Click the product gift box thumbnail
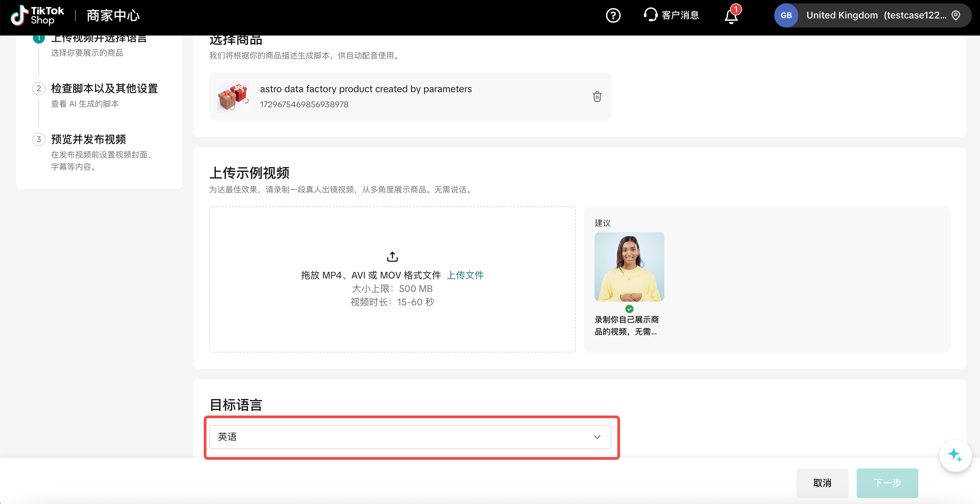Viewport: 980px width, 504px height. pyautogui.click(x=233, y=97)
